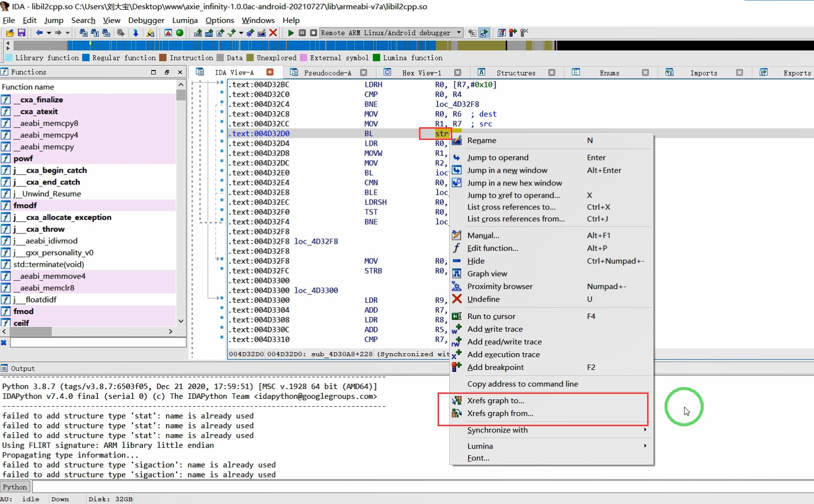The height and width of the screenshot is (504, 814).
Task: Start the debugger with the green play icon
Action: 291,33
